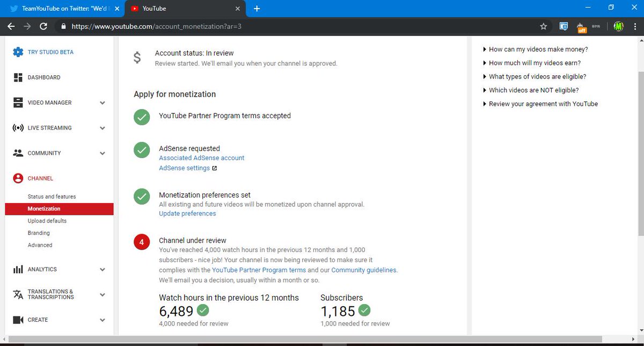The image size is (644, 346).
Task: Select Monetization in the sidebar
Action: coord(60,208)
